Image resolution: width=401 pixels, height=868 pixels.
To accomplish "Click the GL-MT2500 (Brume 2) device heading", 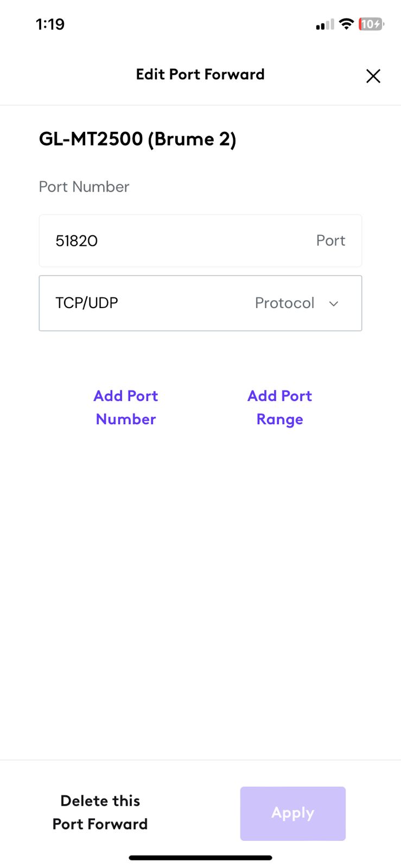I will (138, 139).
